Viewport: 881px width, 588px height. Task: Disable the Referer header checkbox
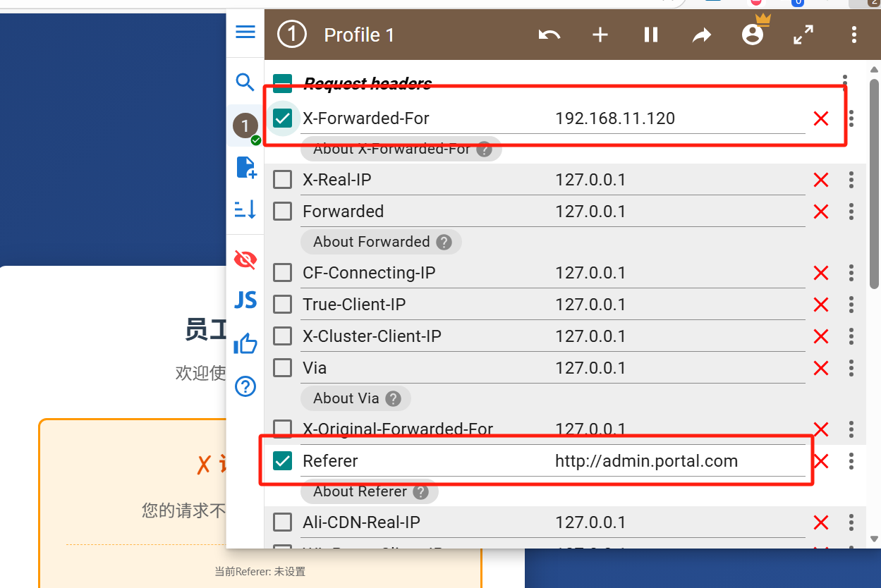pyautogui.click(x=283, y=461)
